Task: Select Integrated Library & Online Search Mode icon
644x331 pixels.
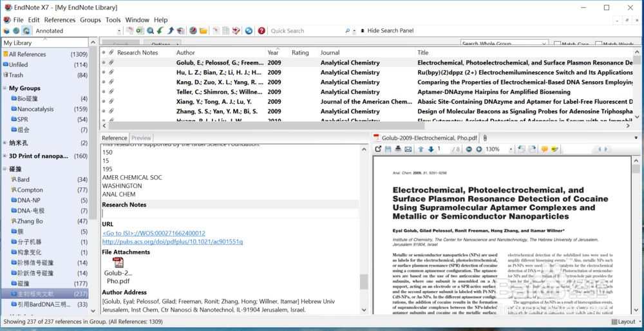Action: [x=26, y=31]
